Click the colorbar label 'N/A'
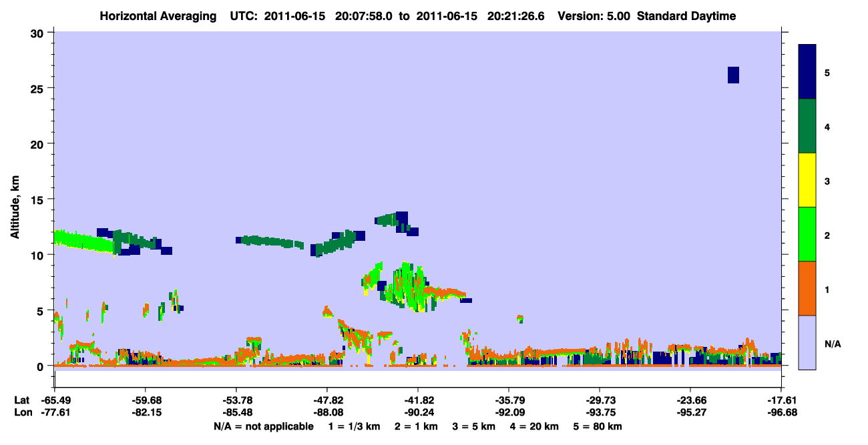 (x=832, y=344)
